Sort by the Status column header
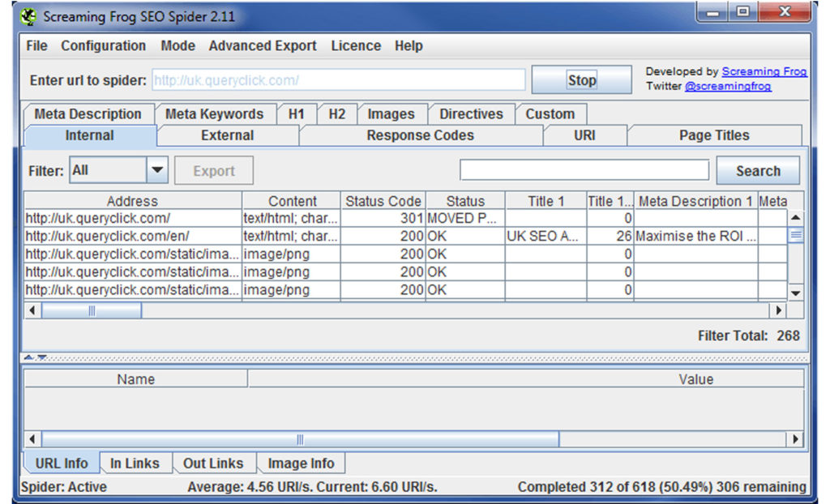Image resolution: width=830 pixels, height=504 pixels. 465,201
